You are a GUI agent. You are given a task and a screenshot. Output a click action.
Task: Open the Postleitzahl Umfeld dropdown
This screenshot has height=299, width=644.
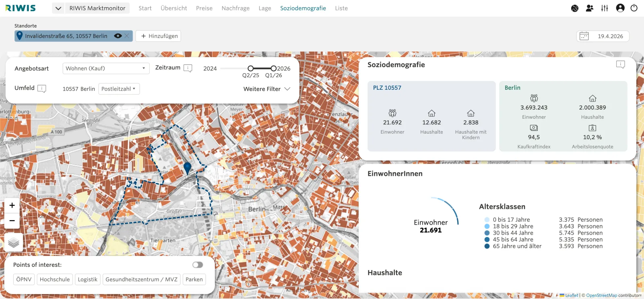click(119, 89)
